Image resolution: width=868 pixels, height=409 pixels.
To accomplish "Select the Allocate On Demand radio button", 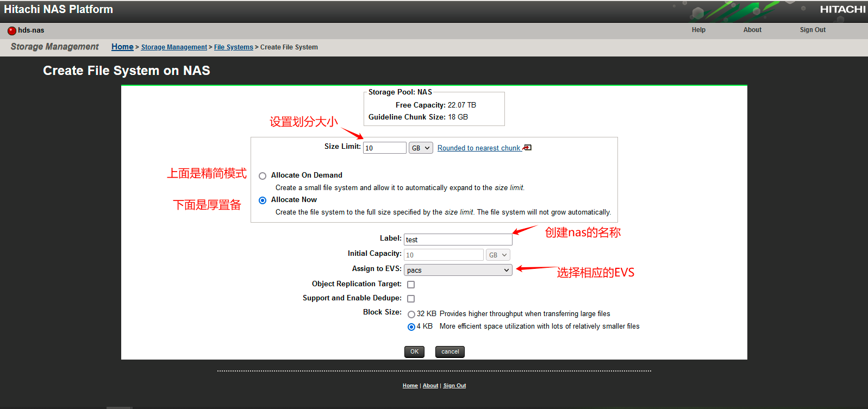I will click(x=263, y=176).
